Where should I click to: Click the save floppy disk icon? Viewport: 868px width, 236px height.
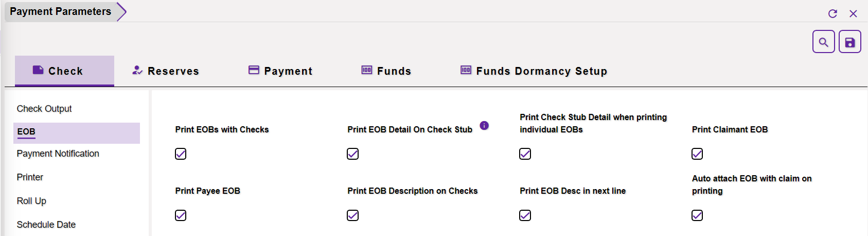[x=849, y=42]
